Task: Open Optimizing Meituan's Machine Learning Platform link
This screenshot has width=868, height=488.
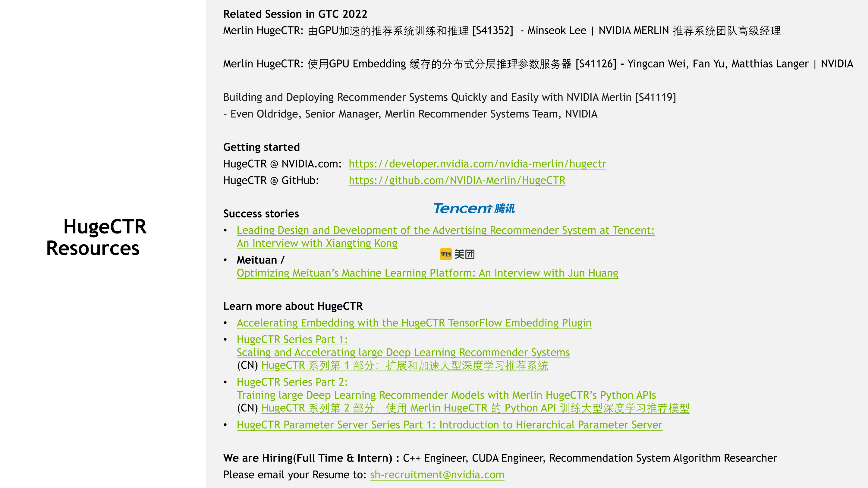Action: (427, 273)
